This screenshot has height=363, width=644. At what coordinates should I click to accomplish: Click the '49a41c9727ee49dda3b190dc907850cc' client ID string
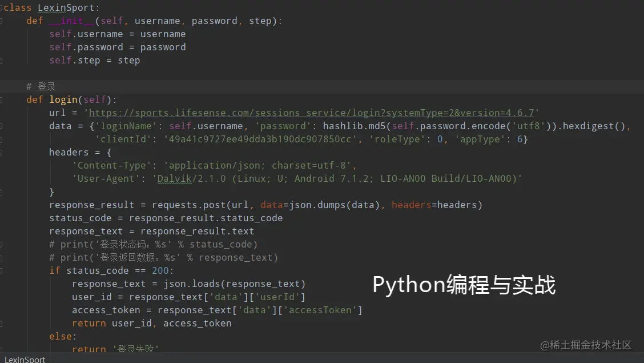[x=260, y=139]
